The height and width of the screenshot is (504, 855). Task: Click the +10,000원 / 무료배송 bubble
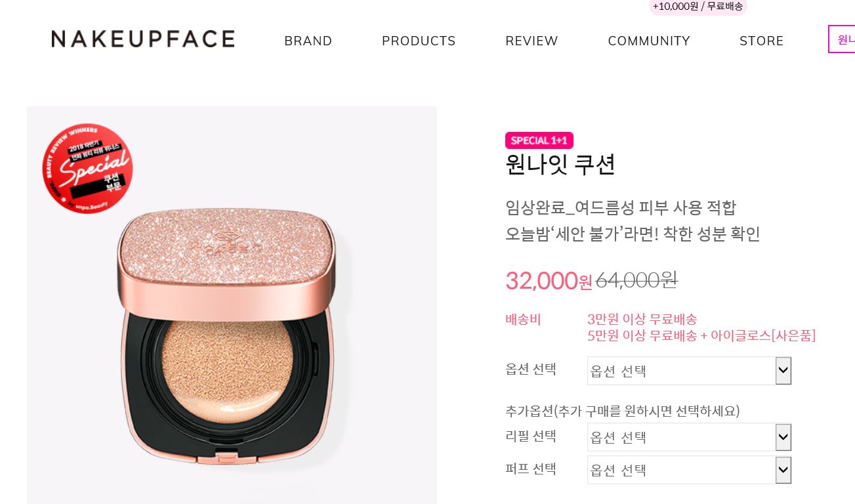coord(698,7)
